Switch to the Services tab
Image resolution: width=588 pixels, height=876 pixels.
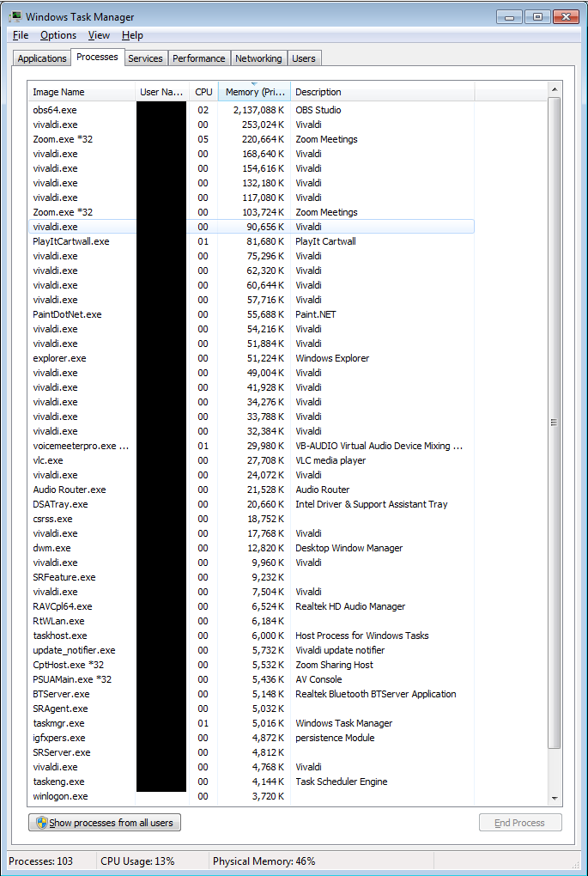[145, 58]
